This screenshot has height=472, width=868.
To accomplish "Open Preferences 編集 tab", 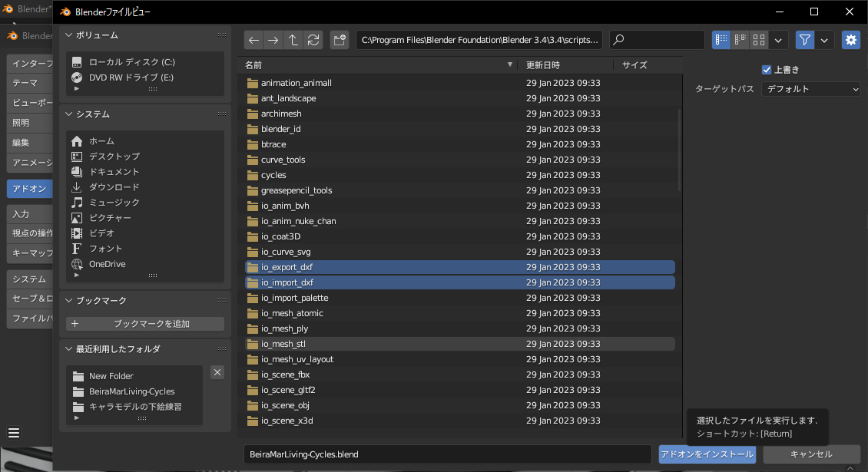I will pos(30,143).
